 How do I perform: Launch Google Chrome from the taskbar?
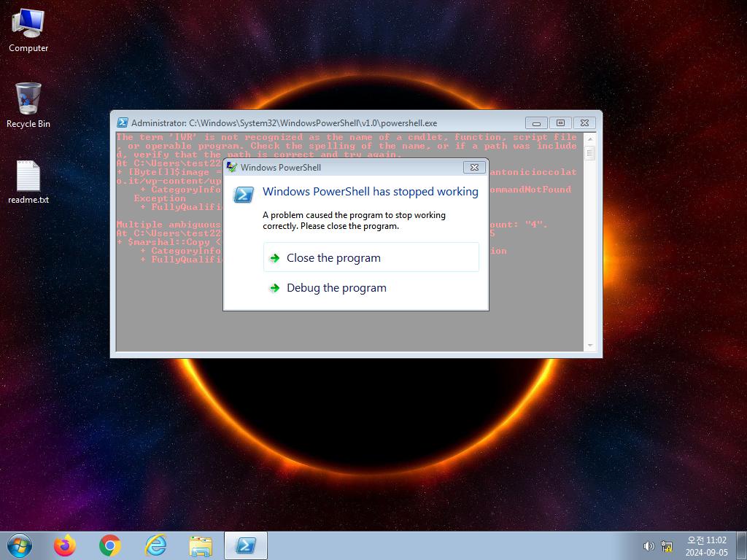coord(110,545)
